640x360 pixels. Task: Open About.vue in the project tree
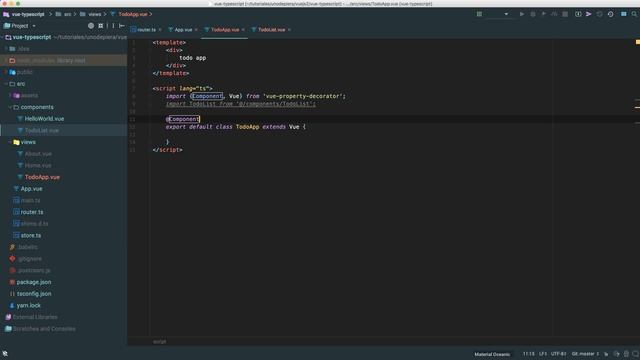pyautogui.click(x=38, y=154)
